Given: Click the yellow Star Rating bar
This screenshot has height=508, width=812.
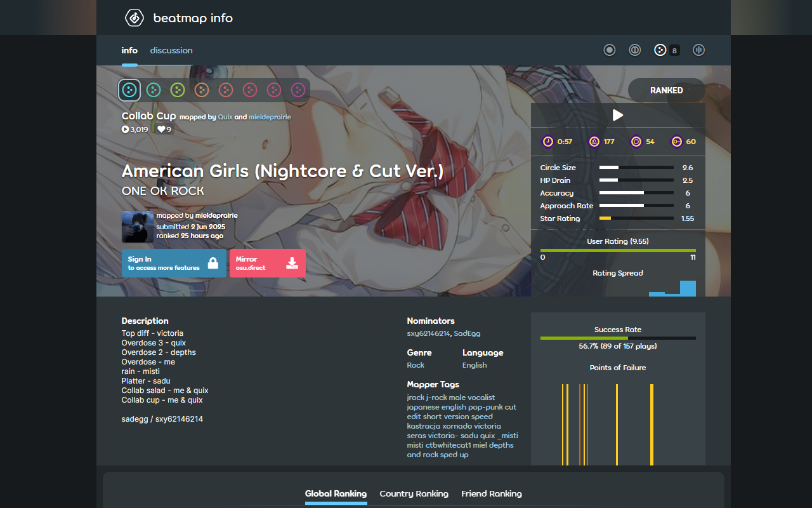Looking at the screenshot, I should click(x=605, y=218).
